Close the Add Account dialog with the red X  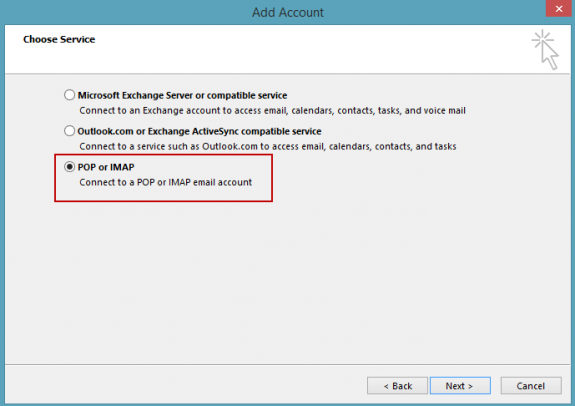coord(559,9)
